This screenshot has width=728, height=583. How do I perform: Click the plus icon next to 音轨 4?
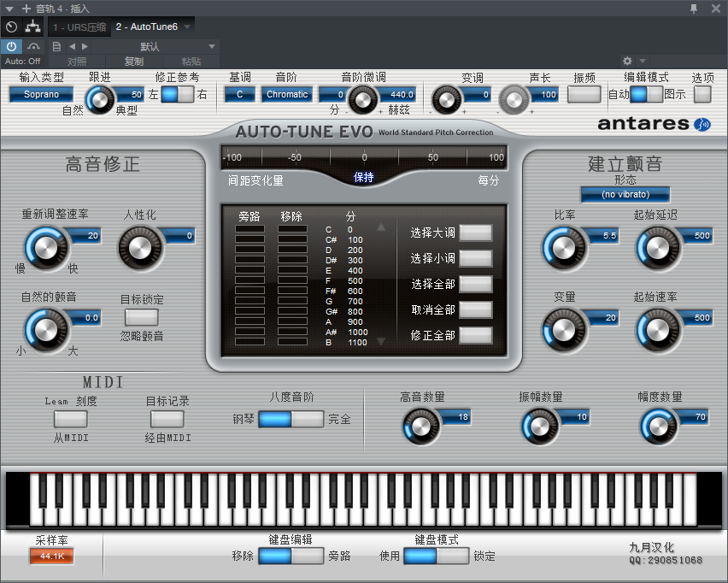[26, 9]
